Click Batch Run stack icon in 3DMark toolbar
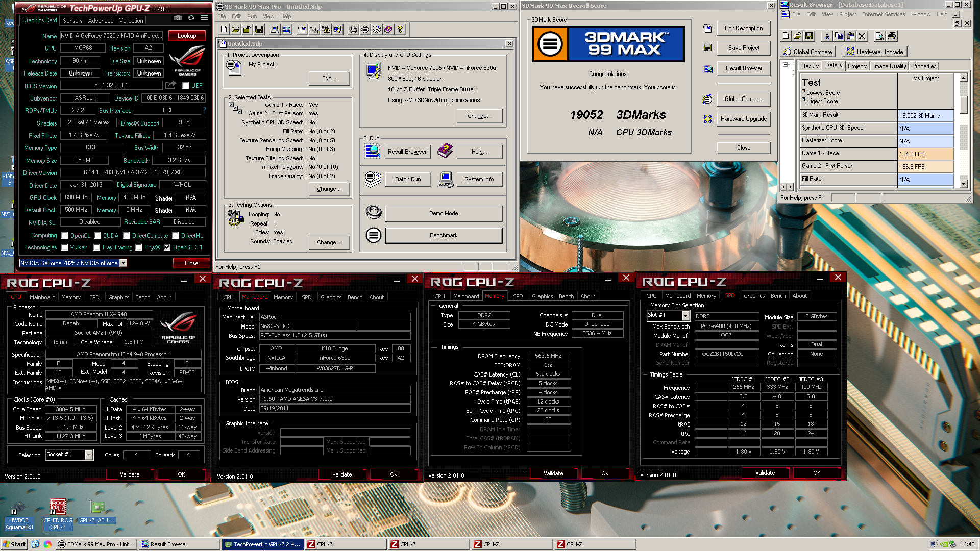The image size is (980, 551). click(x=377, y=30)
